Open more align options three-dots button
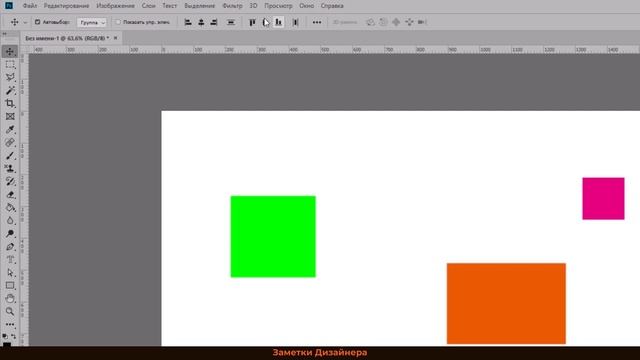The width and height of the screenshot is (640, 360). coord(317,22)
